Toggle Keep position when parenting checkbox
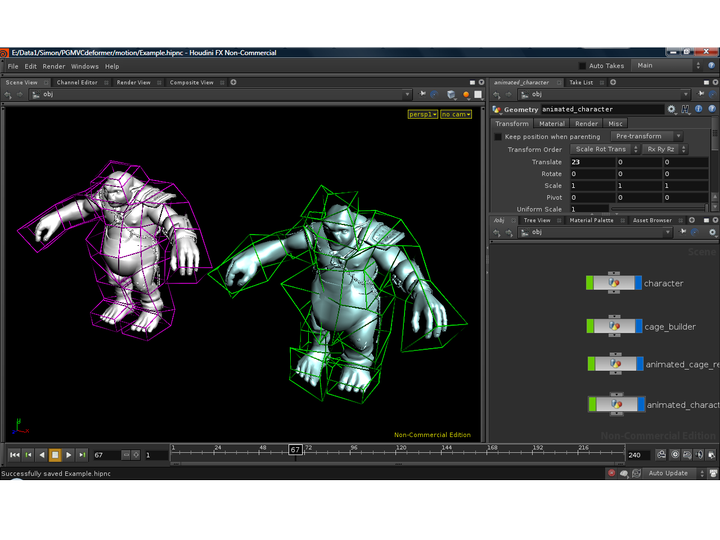720x540 pixels. pyautogui.click(x=498, y=136)
